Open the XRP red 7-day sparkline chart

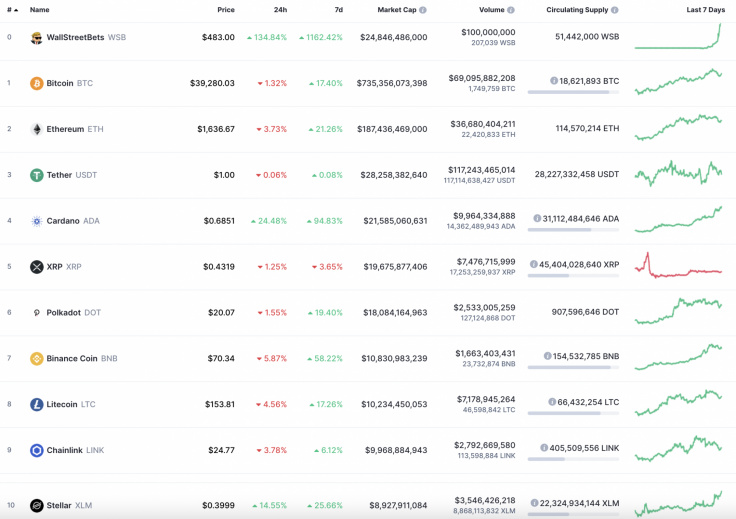point(678,265)
